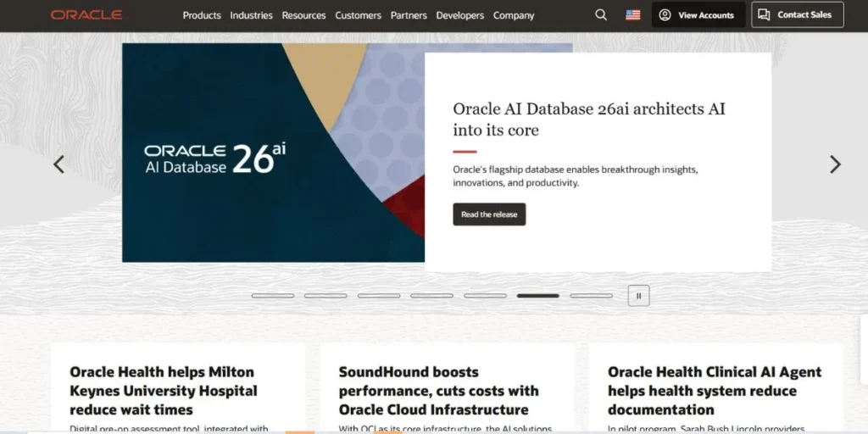Screen dimensions: 868x434
Task: Click the Contact Sales button
Action: [x=797, y=15]
